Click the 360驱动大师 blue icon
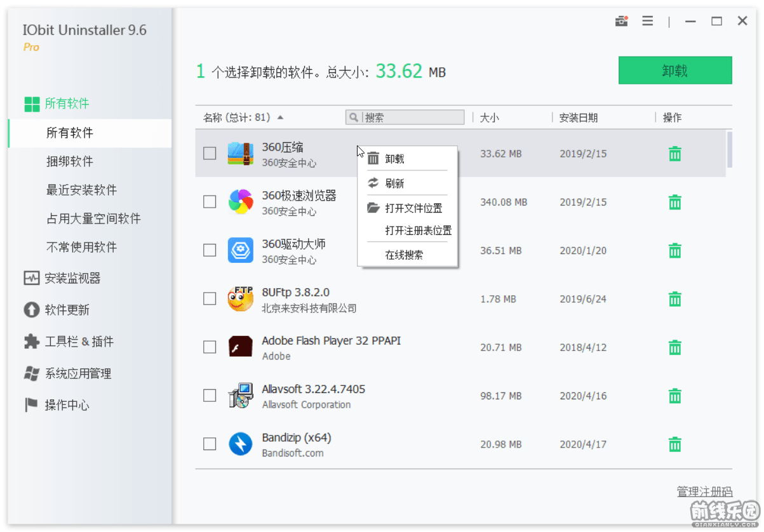The image size is (764, 532). coord(241,250)
